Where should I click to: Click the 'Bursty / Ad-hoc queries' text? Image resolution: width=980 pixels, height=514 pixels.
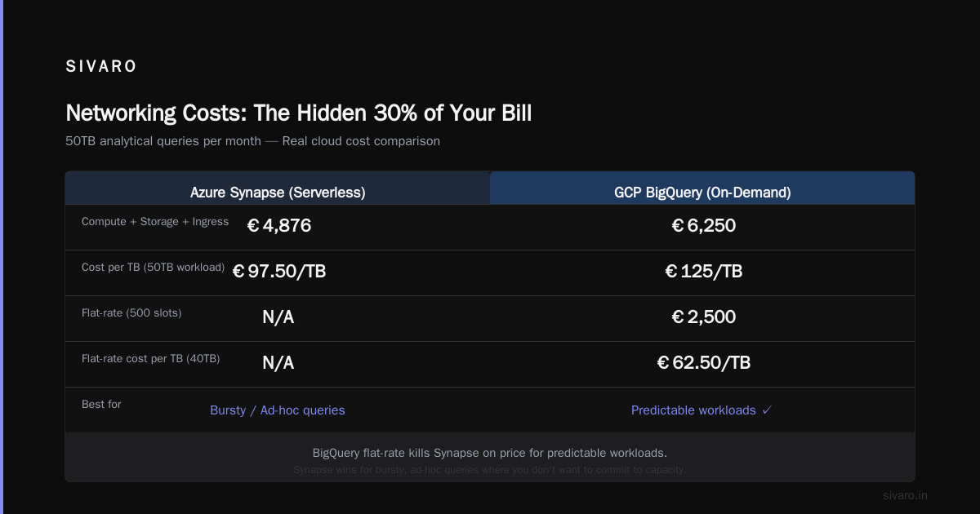(x=278, y=410)
